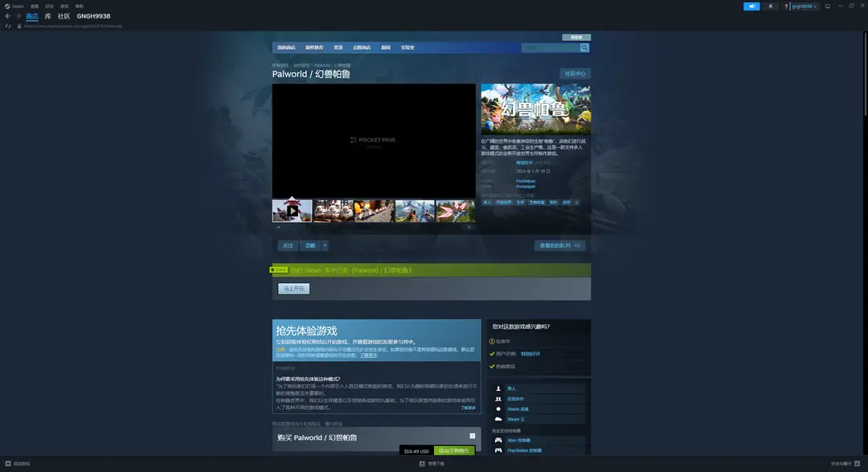The image size is (868, 472).
Task: Click the 马上开玩 play now button
Action: pos(294,289)
